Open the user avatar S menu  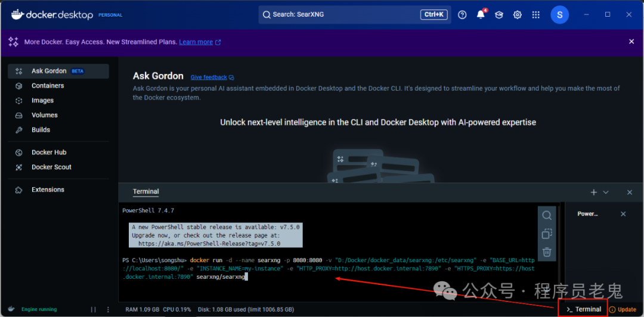click(559, 15)
